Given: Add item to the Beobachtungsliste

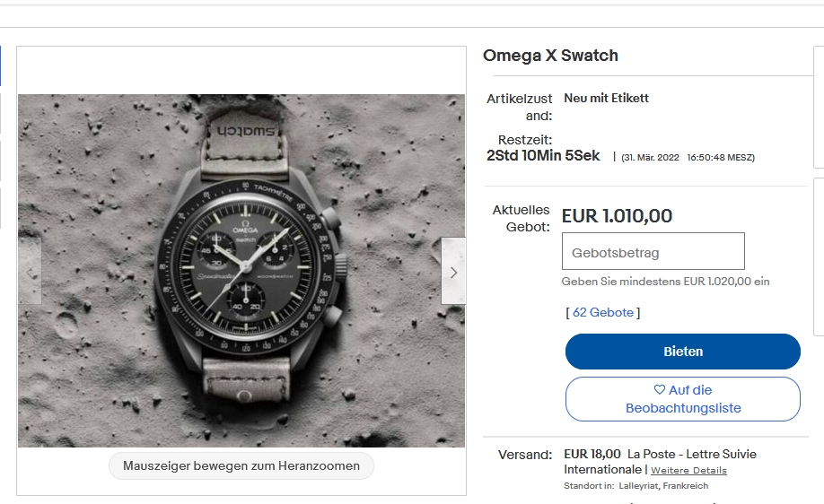Looking at the screenshot, I should click(682, 399).
